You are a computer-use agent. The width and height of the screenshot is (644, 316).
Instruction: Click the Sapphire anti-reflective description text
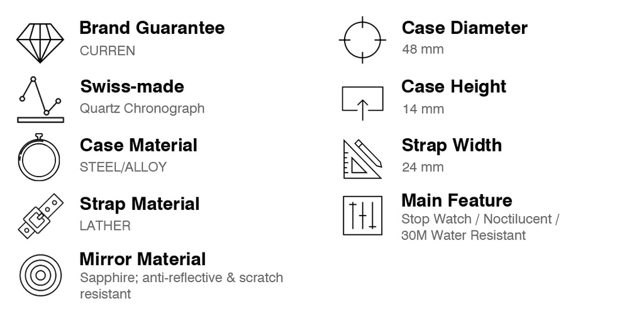point(181,286)
